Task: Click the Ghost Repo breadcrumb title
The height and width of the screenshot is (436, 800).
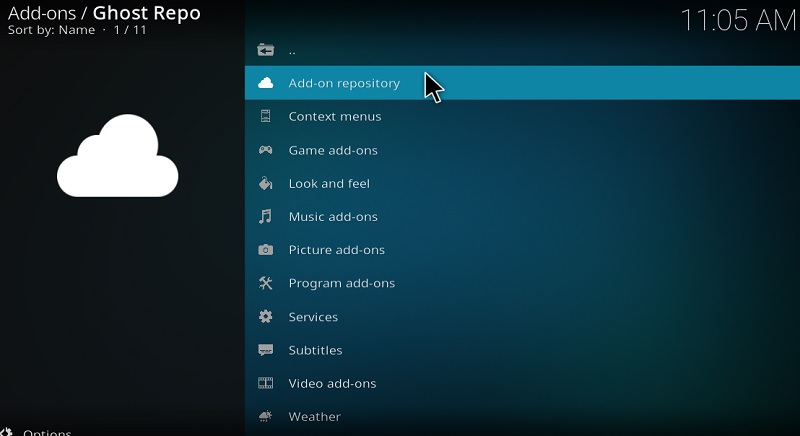Action: tap(146, 13)
